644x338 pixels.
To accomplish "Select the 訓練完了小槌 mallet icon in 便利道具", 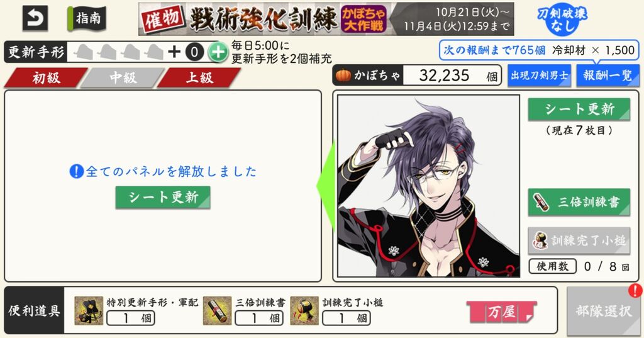I will 304,311.
